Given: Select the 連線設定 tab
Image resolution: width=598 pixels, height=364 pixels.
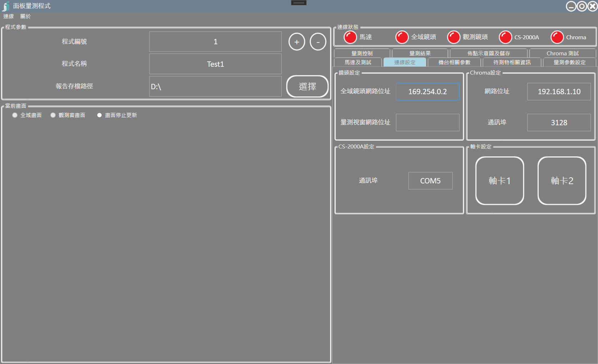Looking at the screenshot, I should [405, 62].
